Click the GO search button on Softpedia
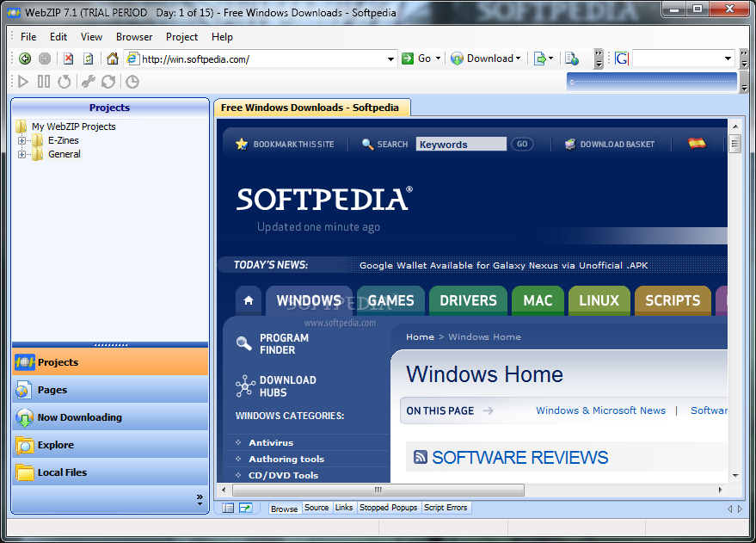756x543 pixels. pyautogui.click(x=522, y=144)
